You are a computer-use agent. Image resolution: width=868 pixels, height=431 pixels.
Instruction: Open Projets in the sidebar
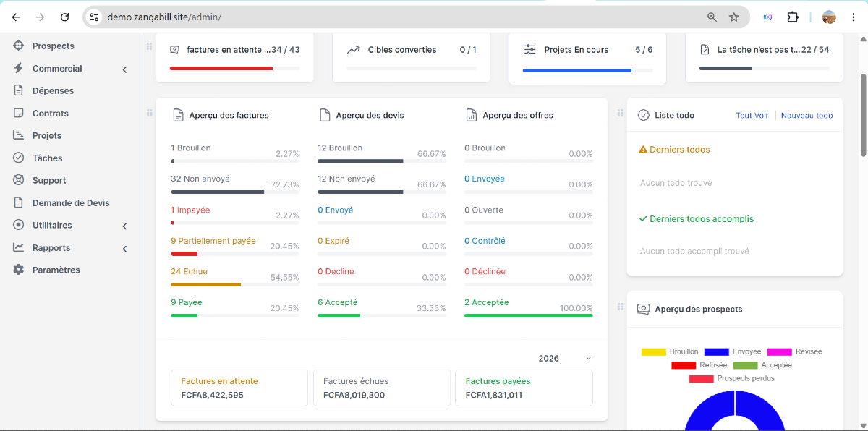47,135
